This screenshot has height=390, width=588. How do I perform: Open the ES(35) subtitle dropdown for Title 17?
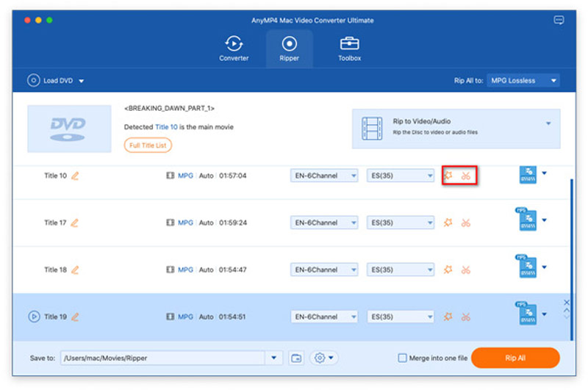[400, 223]
